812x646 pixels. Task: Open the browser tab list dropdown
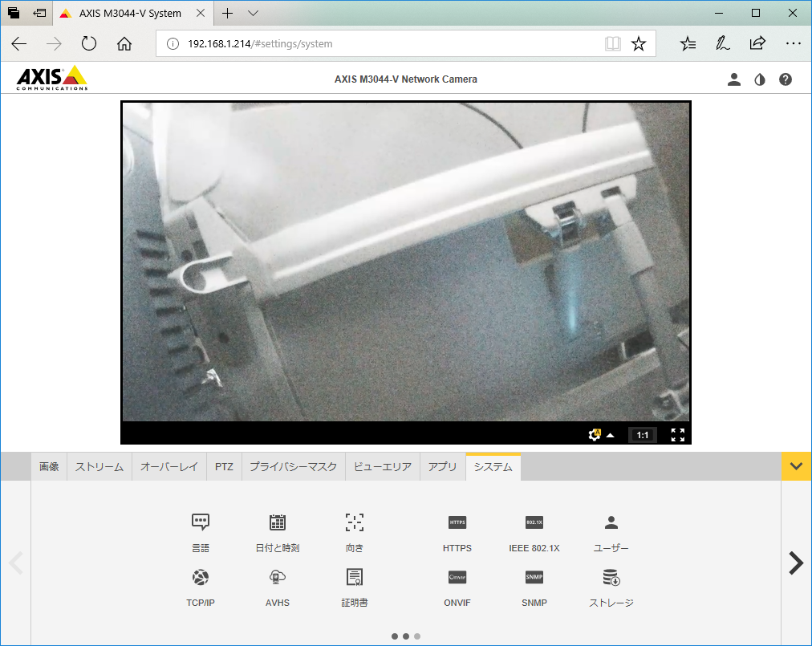(x=253, y=13)
